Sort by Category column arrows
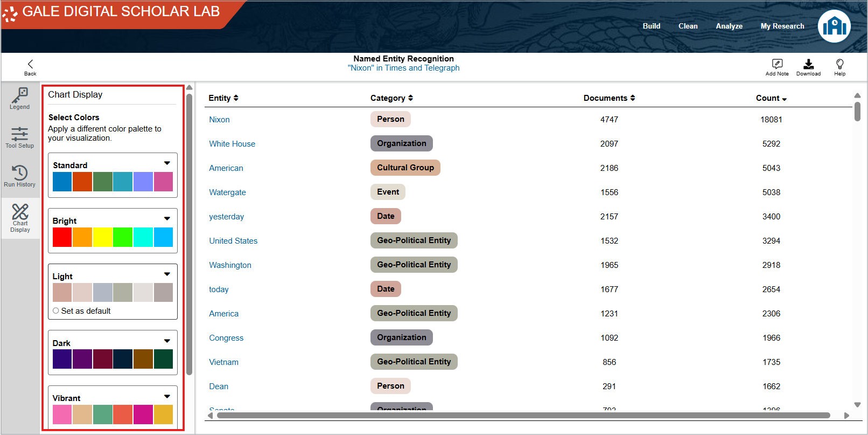Viewport: 868px width, 435px height. pyautogui.click(x=410, y=98)
